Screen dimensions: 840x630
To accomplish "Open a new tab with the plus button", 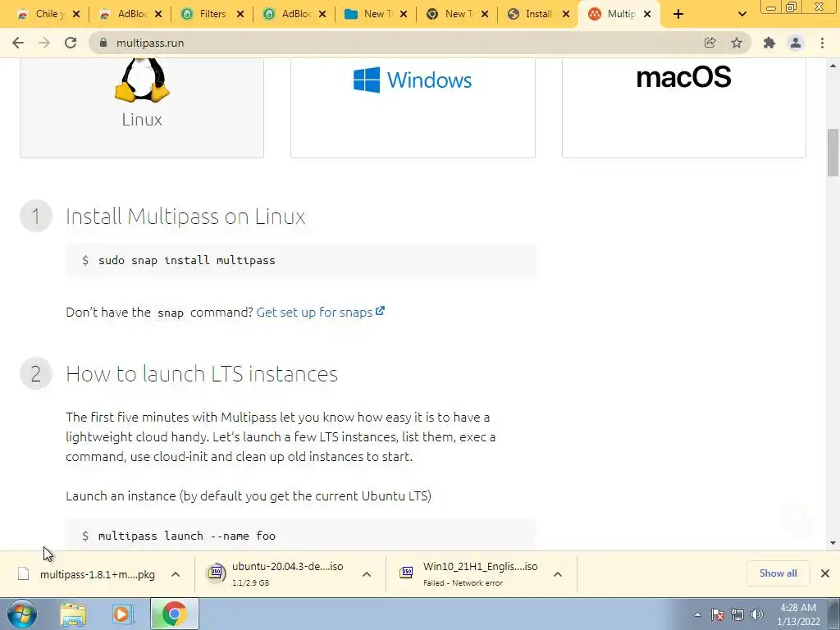I will point(678,15).
